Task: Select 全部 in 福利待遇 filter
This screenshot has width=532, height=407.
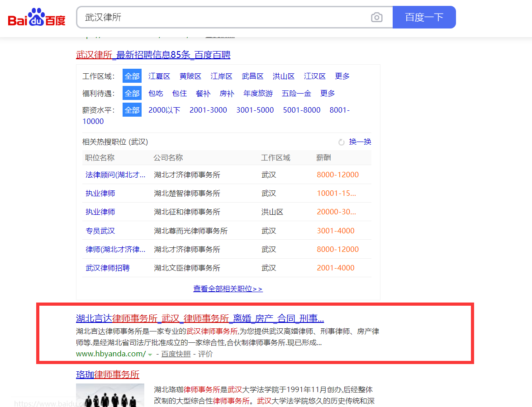Action: [x=132, y=93]
